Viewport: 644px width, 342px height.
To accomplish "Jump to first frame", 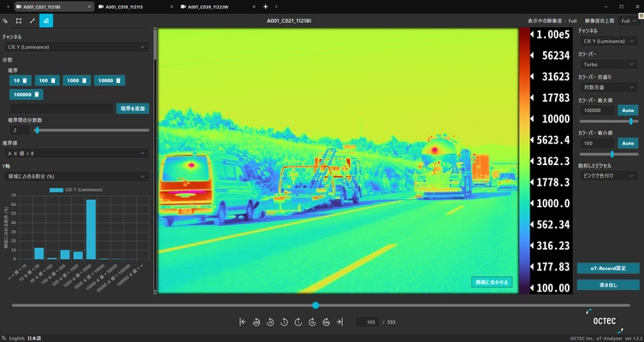I will point(243,322).
